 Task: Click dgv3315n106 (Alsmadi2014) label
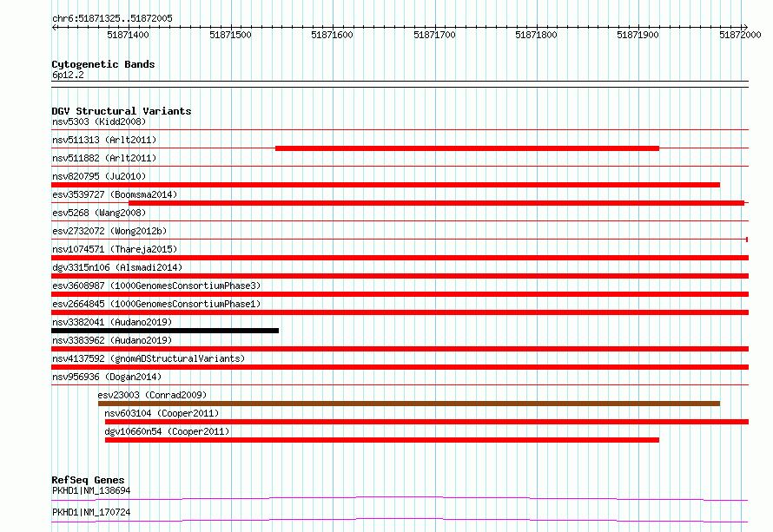pos(117,267)
